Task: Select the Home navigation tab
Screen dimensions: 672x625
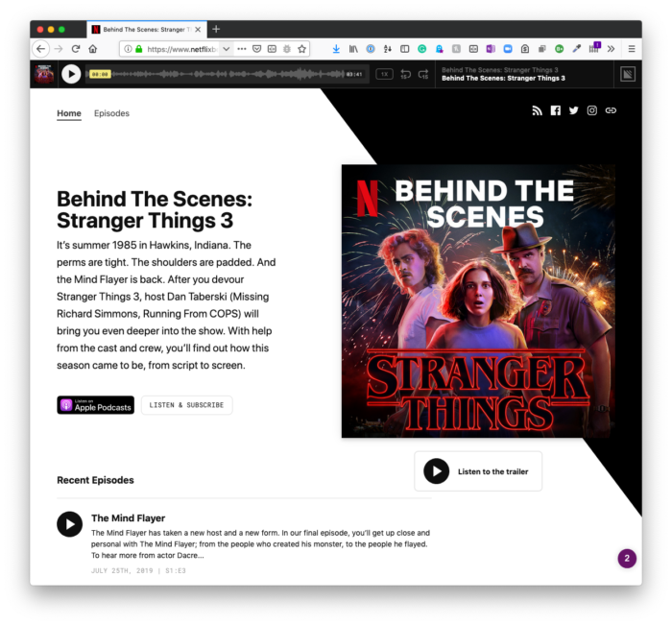Action: [69, 113]
